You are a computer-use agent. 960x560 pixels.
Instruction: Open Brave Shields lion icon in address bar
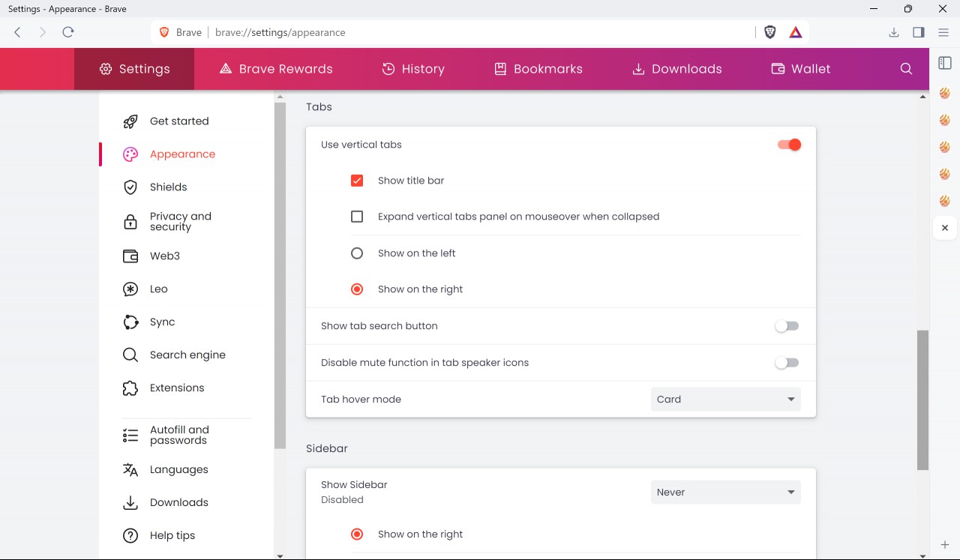[x=770, y=32]
